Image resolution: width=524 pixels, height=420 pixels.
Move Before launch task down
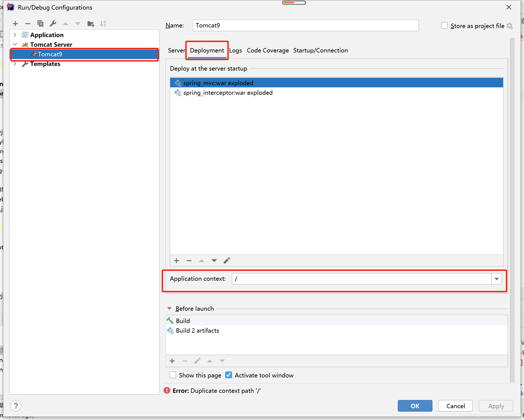tap(222, 361)
